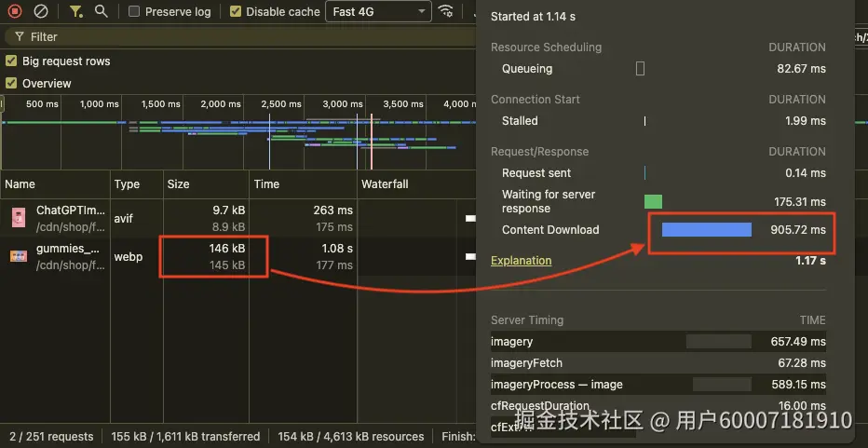The image size is (868, 448).
Task: Click the 155 kB / 1,611 kB transferred status
Action: coord(185,437)
